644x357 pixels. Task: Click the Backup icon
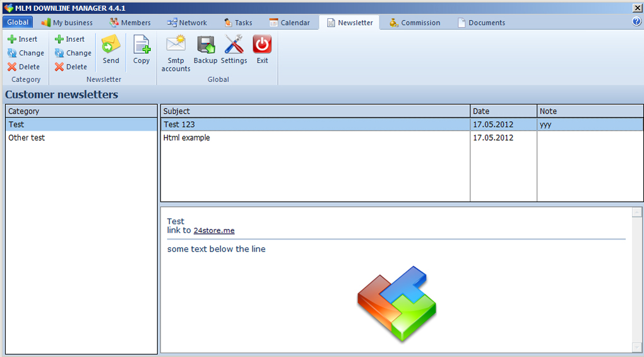(205, 44)
